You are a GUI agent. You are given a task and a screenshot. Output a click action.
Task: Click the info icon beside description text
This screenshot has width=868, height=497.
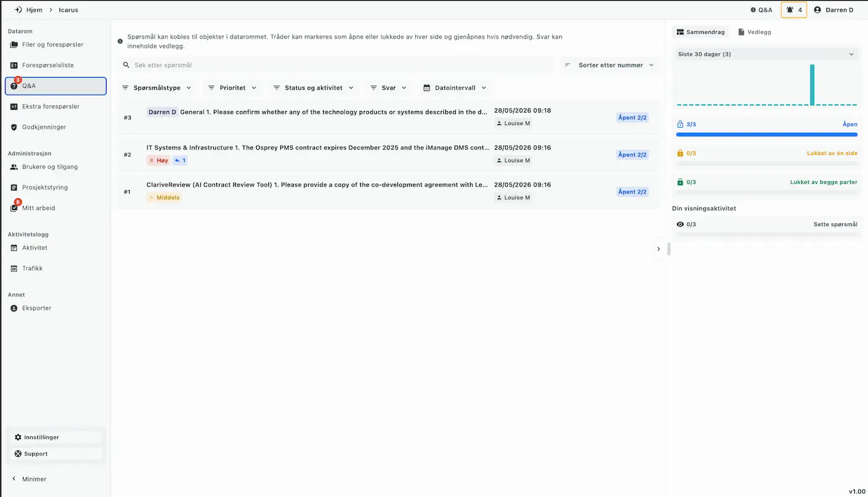point(120,42)
